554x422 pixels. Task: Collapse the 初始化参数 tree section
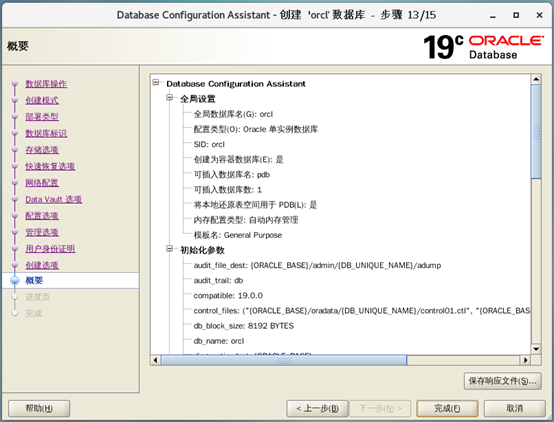click(170, 249)
